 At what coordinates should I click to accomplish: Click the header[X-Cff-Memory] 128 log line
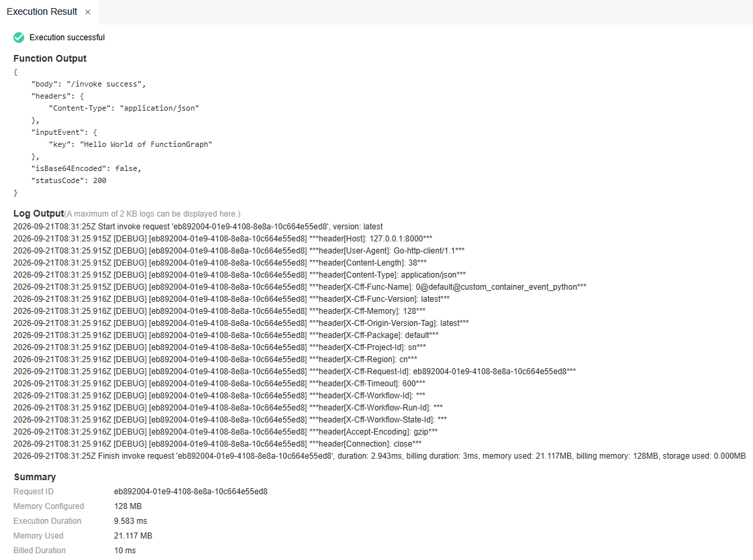(x=219, y=311)
